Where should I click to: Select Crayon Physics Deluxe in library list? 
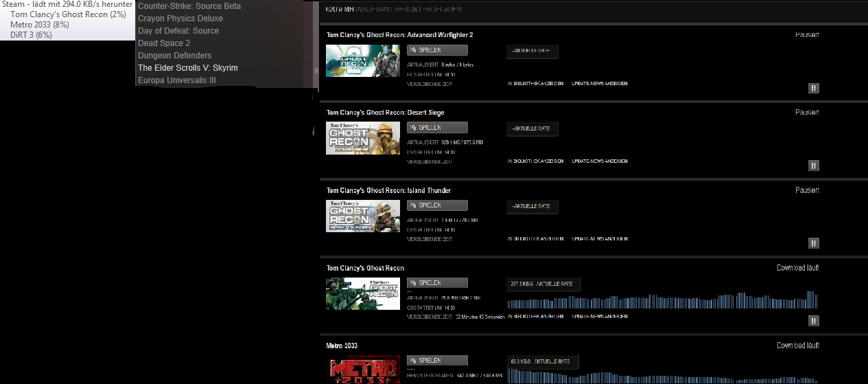pos(180,19)
